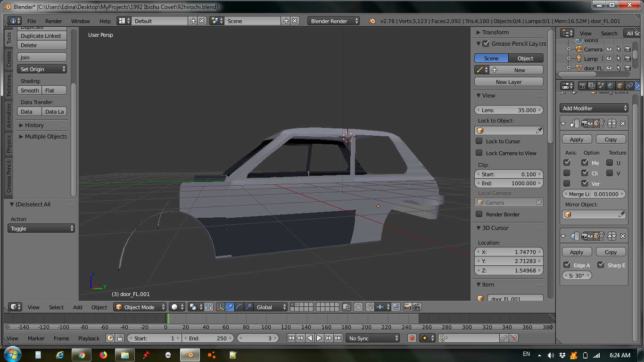Image resolution: width=644 pixels, height=362 pixels.
Task: Click the 3D Cursor X location field
Action: pos(508,252)
